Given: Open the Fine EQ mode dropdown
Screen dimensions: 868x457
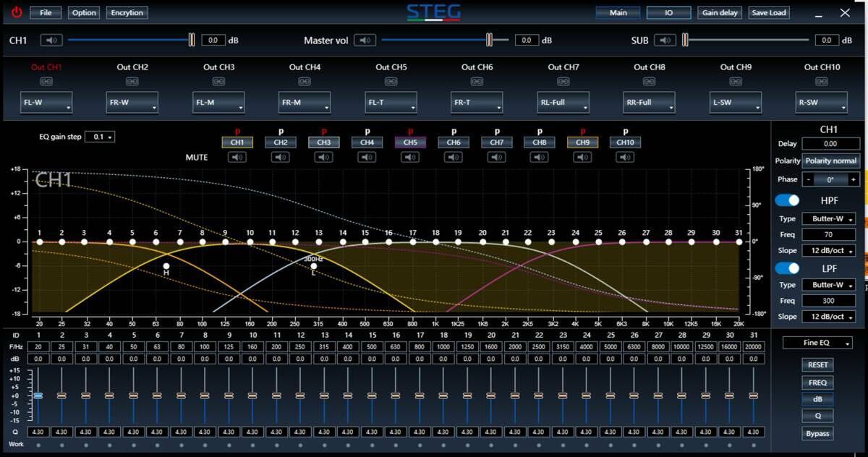Looking at the screenshot, I should (x=817, y=343).
